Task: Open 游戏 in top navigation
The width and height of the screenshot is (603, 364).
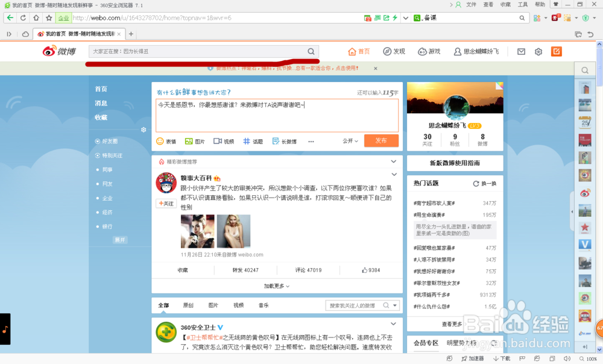Action: point(429,51)
